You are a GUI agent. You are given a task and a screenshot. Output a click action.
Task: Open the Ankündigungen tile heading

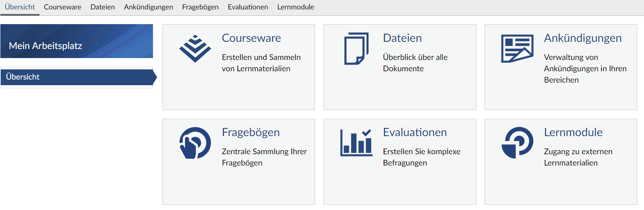583,38
